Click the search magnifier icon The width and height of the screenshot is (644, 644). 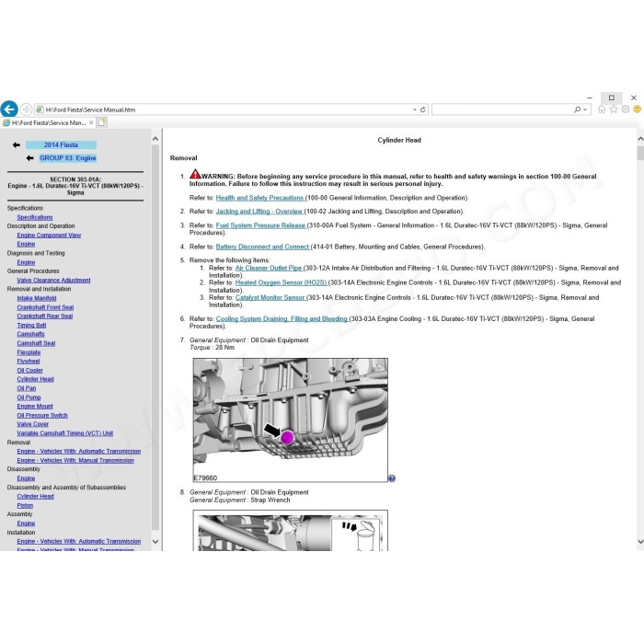point(577,109)
